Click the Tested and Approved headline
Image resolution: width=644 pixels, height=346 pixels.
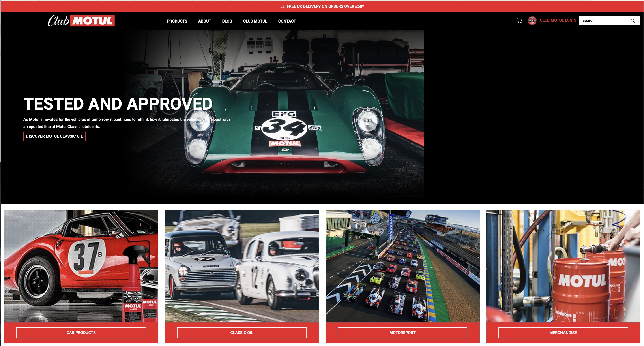118,104
